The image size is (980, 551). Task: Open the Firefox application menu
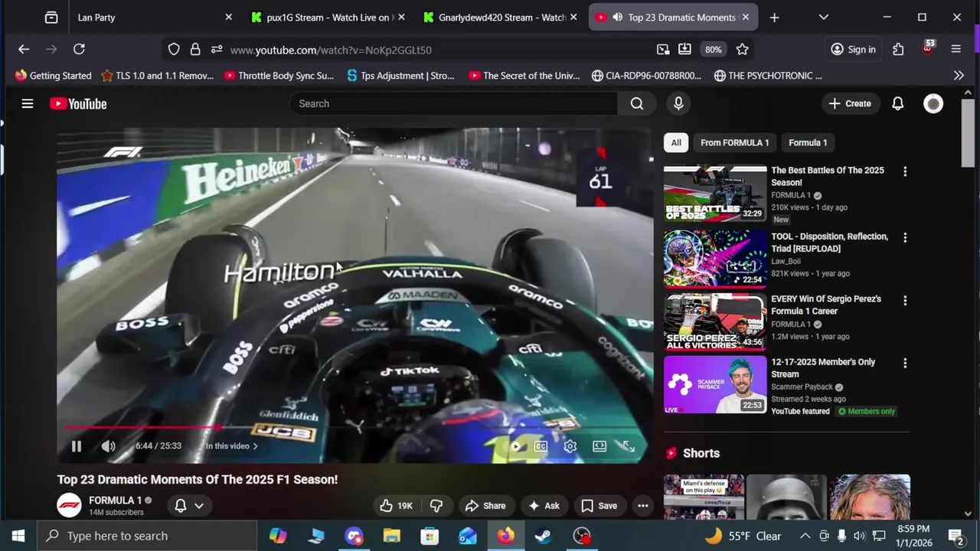pyautogui.click(x=955, y=49)
